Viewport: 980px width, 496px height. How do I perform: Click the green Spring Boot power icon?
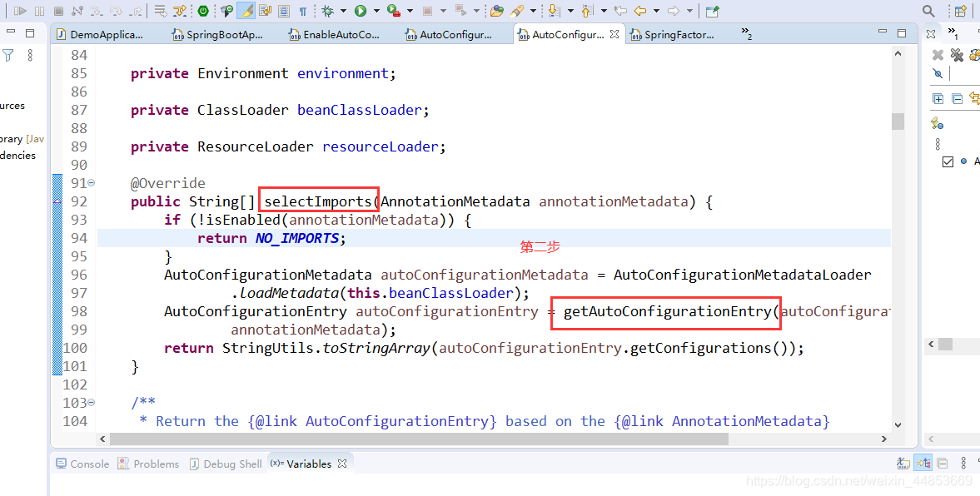(203, 11)
